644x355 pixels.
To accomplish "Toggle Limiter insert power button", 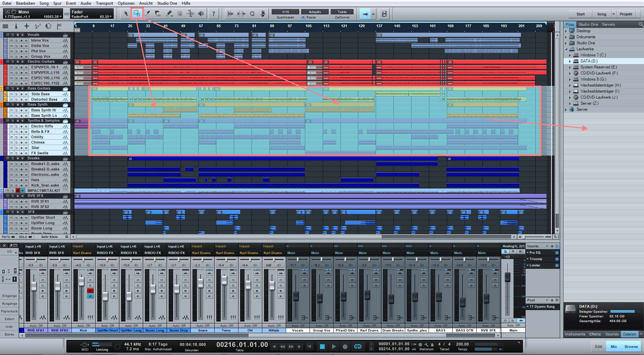I will [x=557, y=265].
